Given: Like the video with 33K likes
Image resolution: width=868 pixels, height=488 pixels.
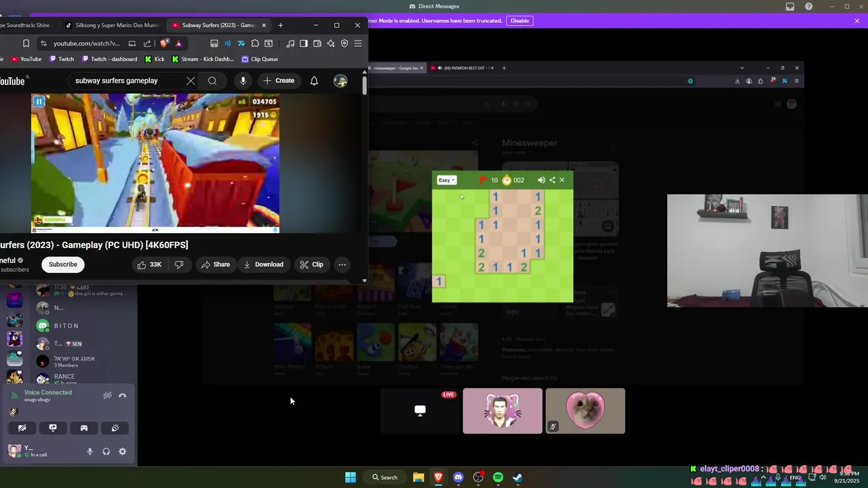Looking at the screenshot, I should 149,264.
